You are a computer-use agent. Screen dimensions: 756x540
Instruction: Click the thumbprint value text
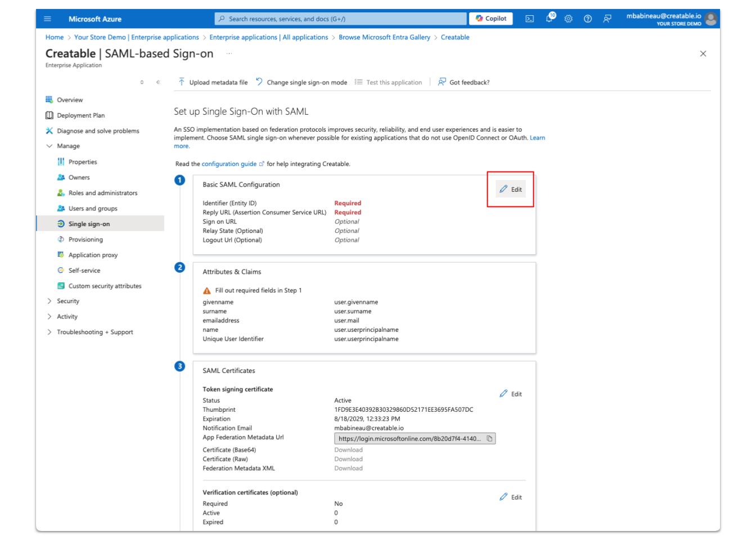[404, 409]
